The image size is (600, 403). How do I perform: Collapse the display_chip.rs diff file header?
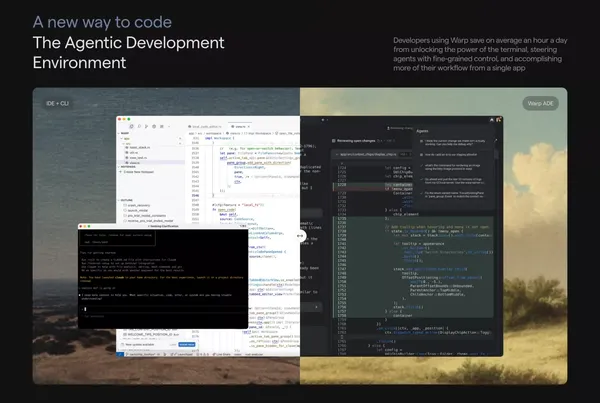tap(337, 154)
